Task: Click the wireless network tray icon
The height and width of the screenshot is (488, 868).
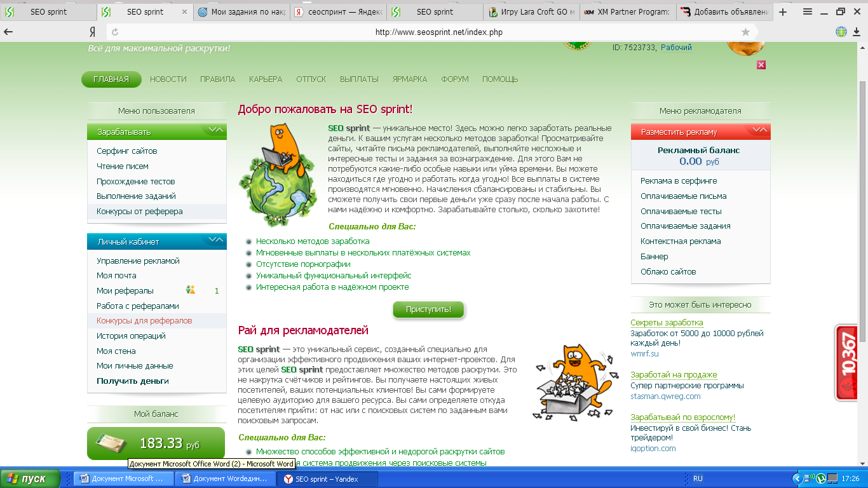Action: coord(808,478)
